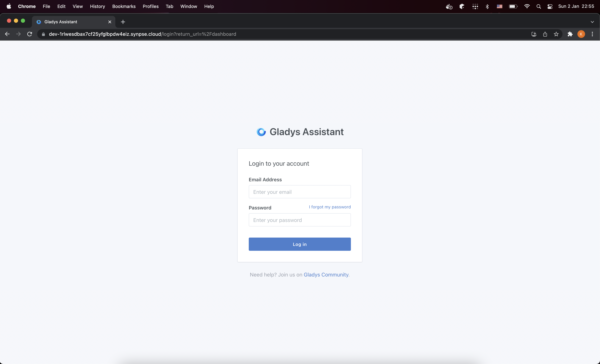Open macOS Control Center toggles icon
This screenshot has height=364, width=600.
550,7
